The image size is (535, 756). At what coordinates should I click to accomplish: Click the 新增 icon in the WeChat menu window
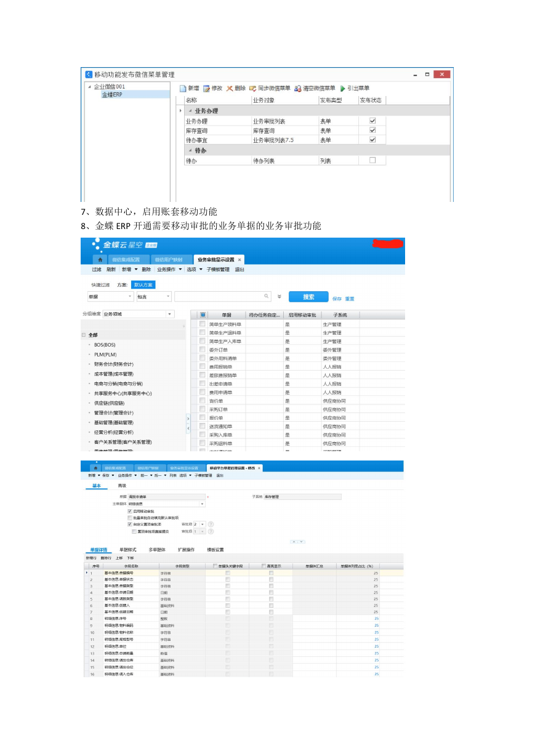pyautogui.click(x=183, y=89)
